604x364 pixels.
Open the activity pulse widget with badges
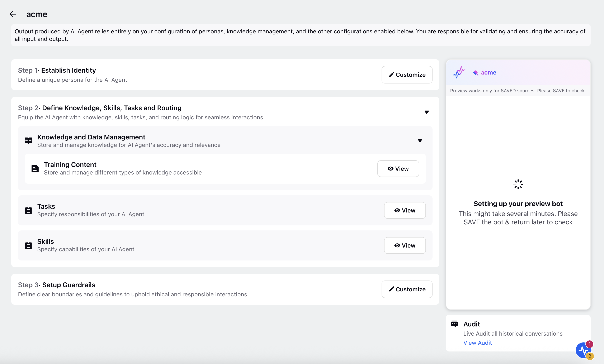584,350
